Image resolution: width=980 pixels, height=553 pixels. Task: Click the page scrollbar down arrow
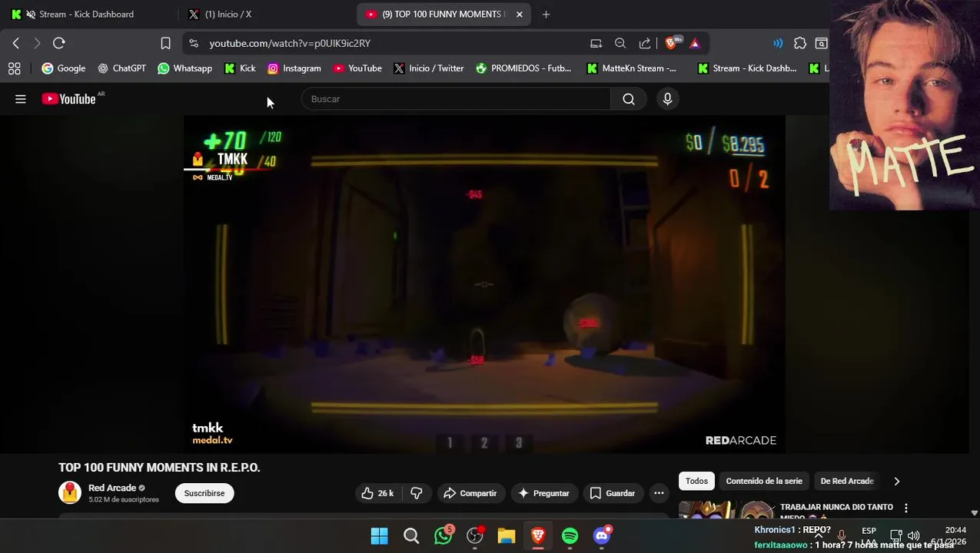(974, 513)
